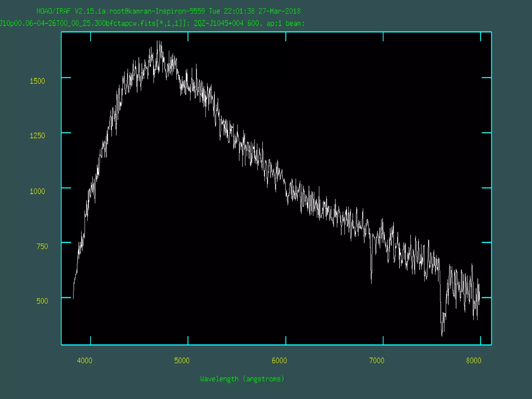
Task: Click the right-side tick mark at 1000
Action: (x=486, y=188)
